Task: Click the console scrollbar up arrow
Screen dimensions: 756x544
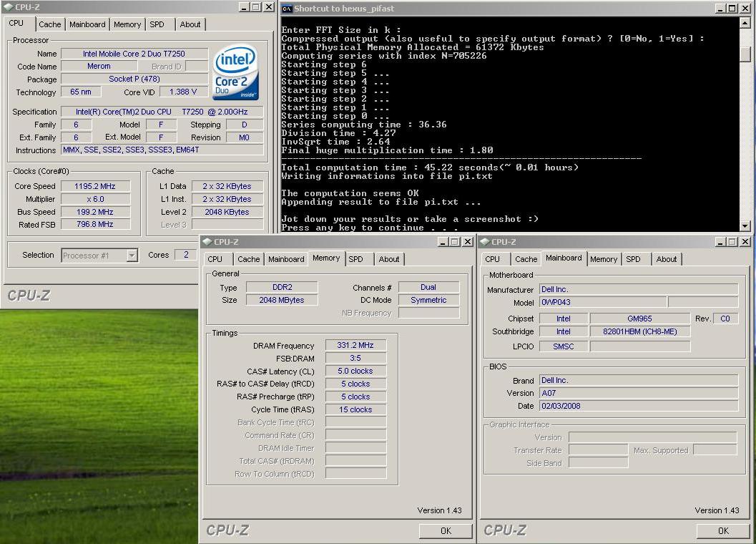Action: pyautogui.click(x=745, y=21)
